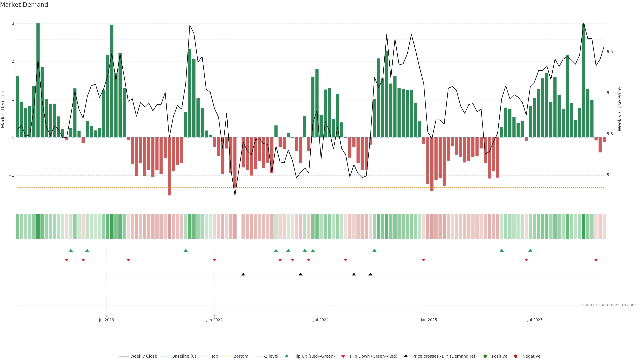Click the first black price-cross triangle marker
The width and height of the screenshot is (644, 362).
243,274
